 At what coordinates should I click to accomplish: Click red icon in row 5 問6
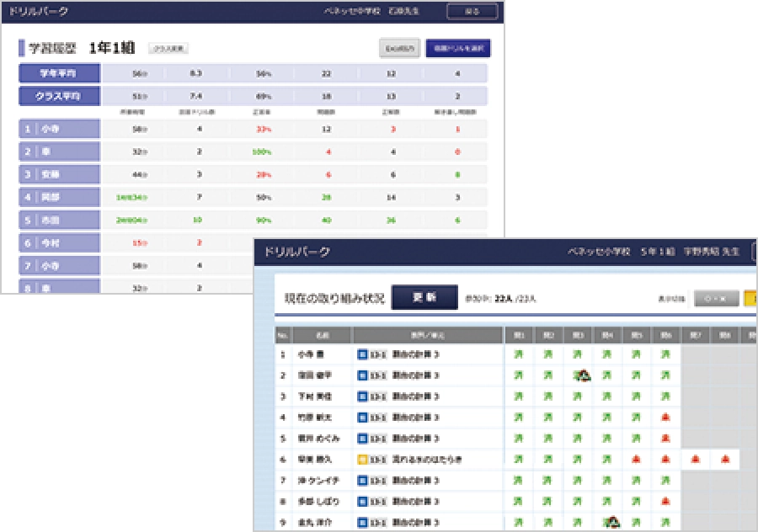665,439
